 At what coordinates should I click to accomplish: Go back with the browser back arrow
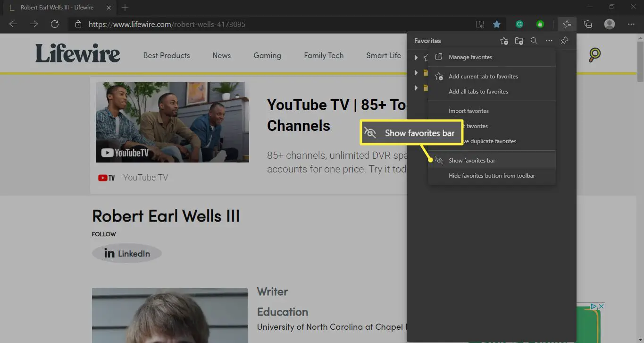[x=13, y=24]
